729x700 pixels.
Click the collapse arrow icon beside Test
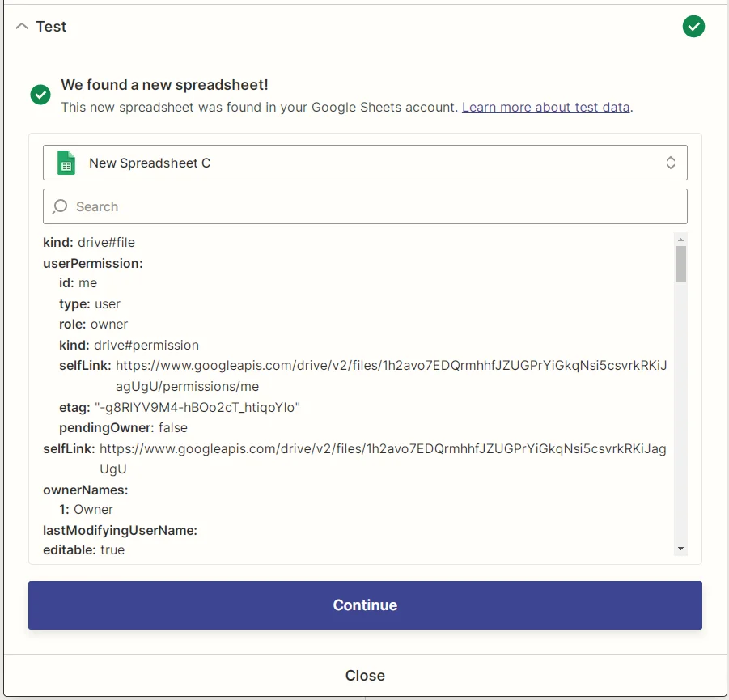pyautogui.click(x=21, y=26)
